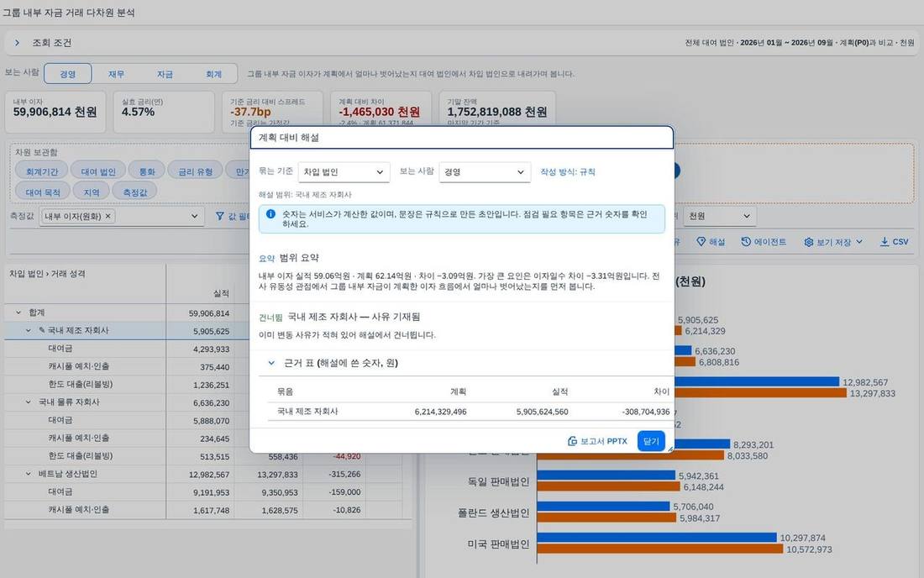Remove the 내부 이자(원화) token
Viewport: 924px width, 578px height.
[108, 216]
